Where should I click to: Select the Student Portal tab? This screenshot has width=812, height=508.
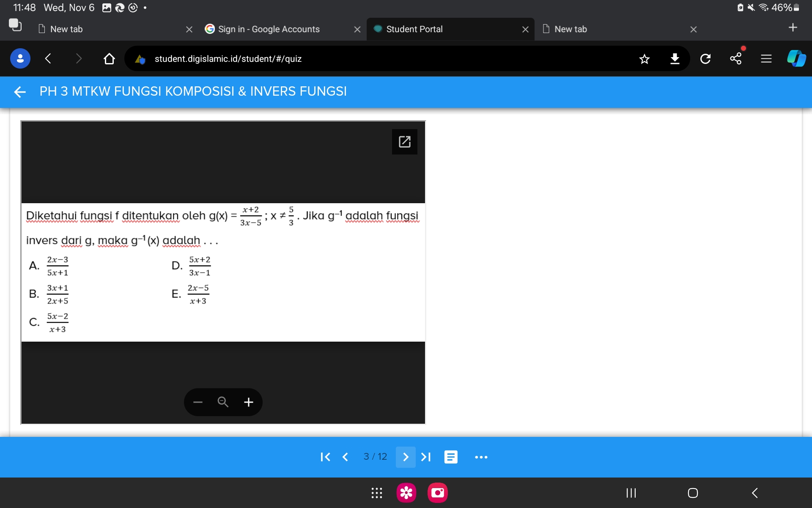(450, 29)
